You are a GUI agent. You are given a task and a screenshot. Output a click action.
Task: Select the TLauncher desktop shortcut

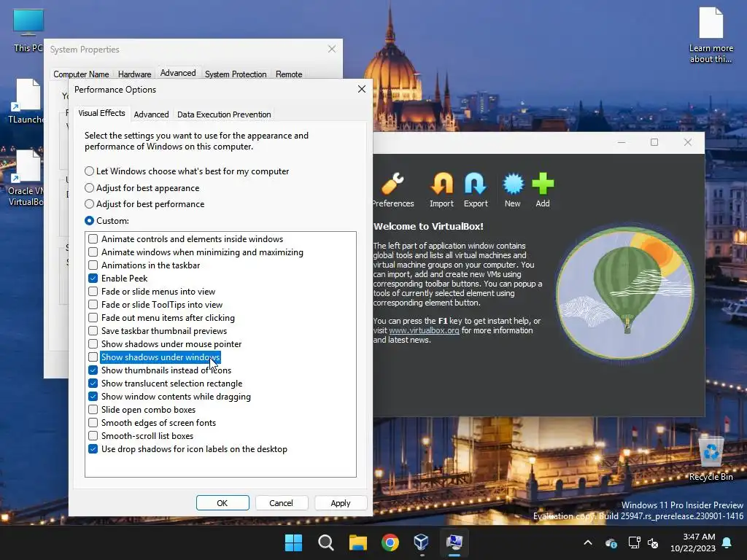coord(27,101)
